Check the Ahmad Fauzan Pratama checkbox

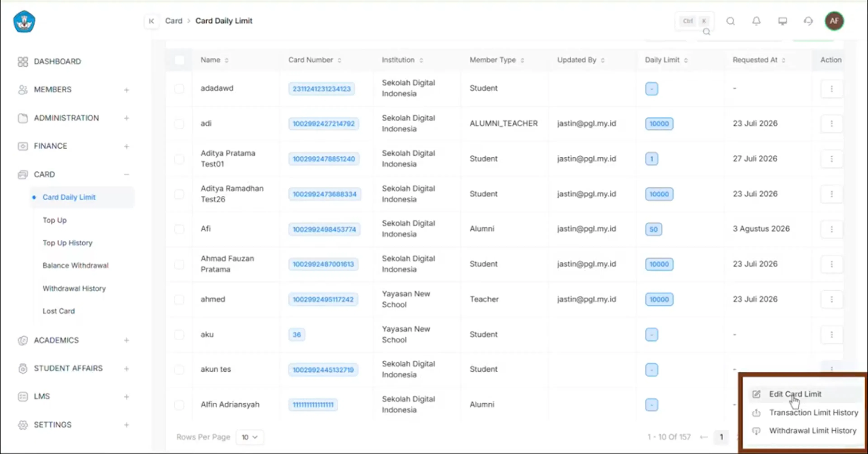point(179,264)
